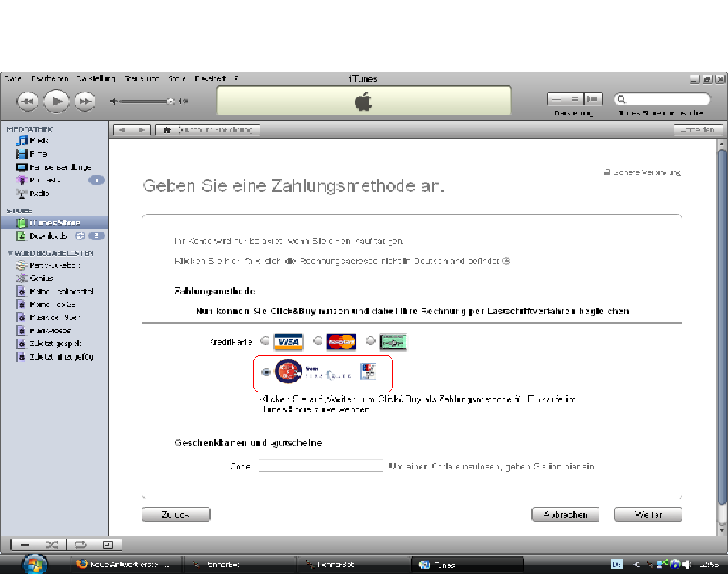Click the add playlist plus button
728x574 pixels.
coord(25,545)
